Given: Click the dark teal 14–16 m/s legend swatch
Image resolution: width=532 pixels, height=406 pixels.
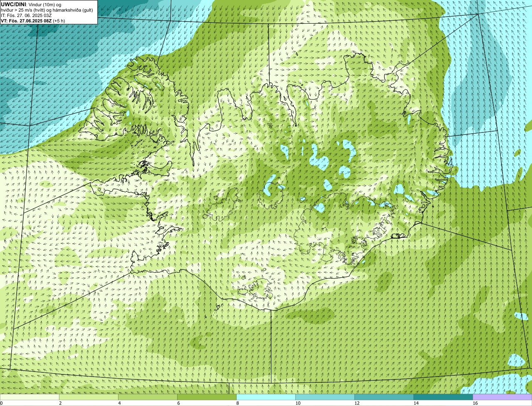Looking at the screenshot, I should coord(443,397).
